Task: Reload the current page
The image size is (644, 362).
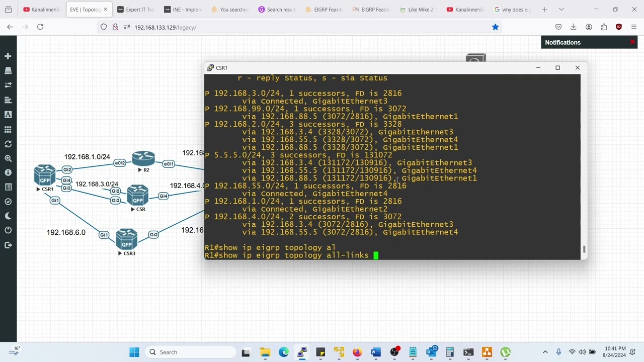Action: pos(40,27)
